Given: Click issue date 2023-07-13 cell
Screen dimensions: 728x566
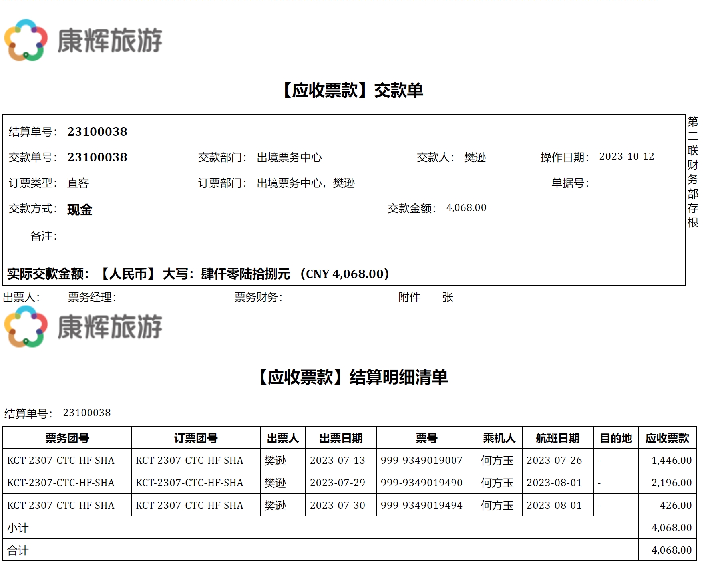Looking at the screenshot, I should click(x=337, y=460).
